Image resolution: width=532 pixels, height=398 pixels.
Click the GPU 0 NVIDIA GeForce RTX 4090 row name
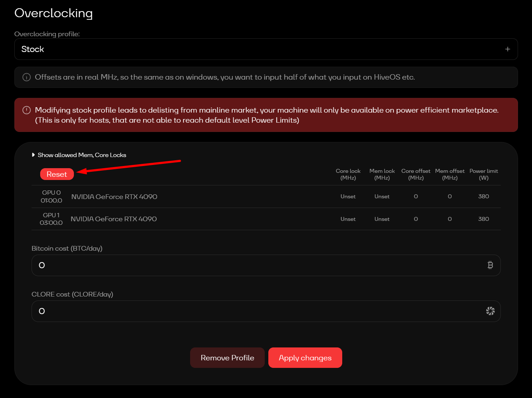[114, 197]
